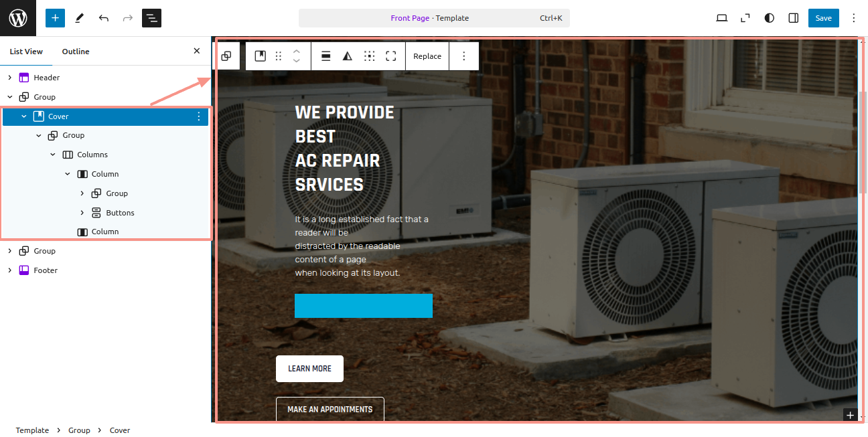The height and width of the screenshot is (437, 868).
Task: Click the Cover block type toolbar icon
Action: click(x=261, y=56)
